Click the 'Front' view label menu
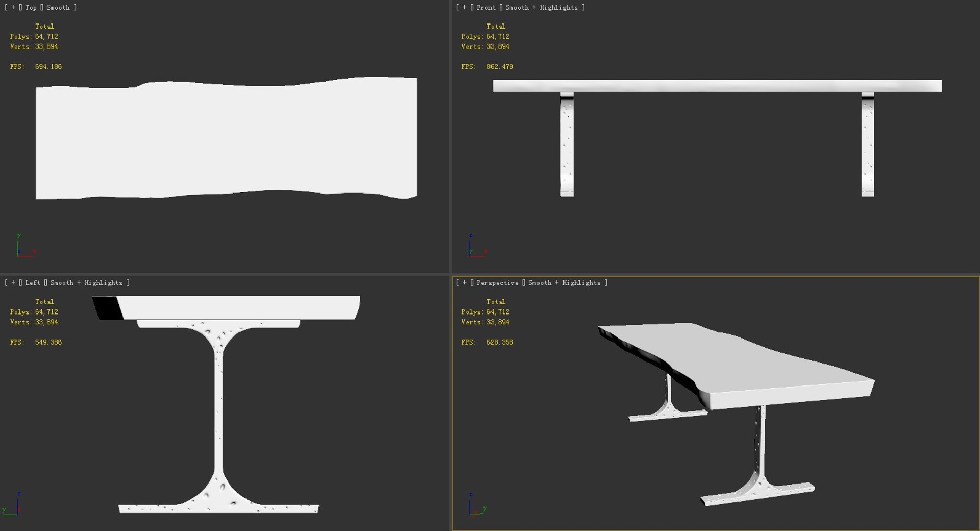 (x=485, y=7)
